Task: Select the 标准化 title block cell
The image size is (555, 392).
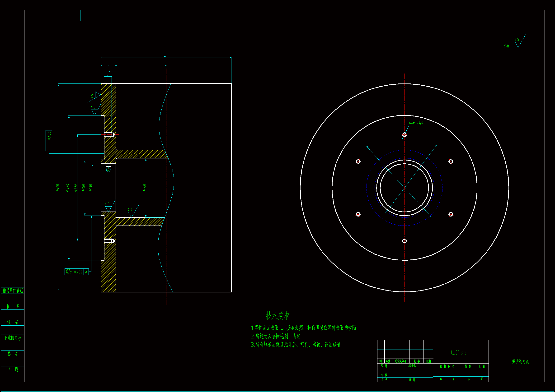Action: click(x=412, y=366)
